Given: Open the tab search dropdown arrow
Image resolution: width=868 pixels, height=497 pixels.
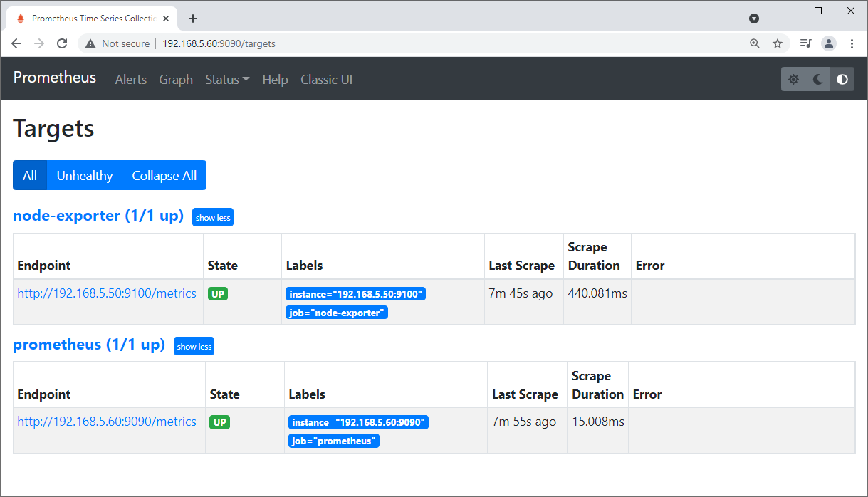Looking at the screenshot, I should click(754, 19).
